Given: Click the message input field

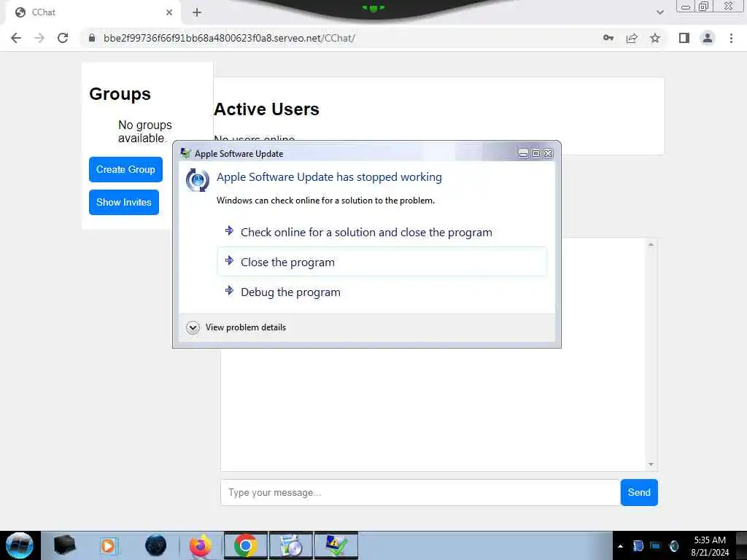Looking at the screenshot, I should click(420, 492).
